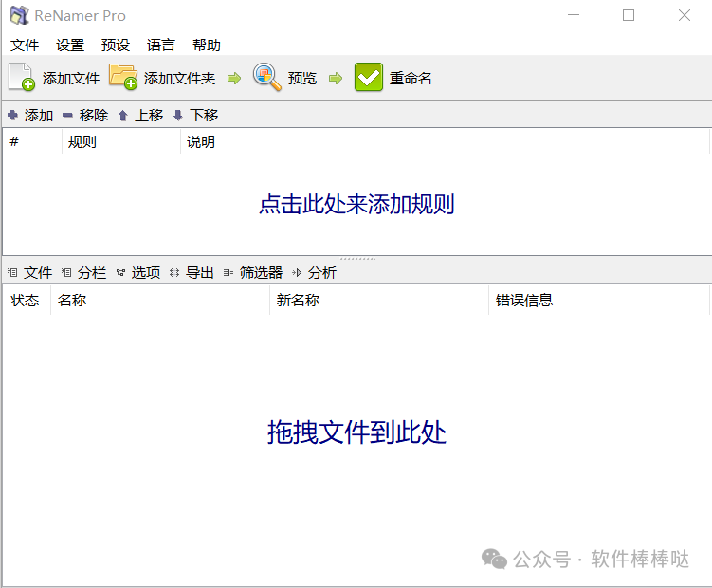The height and width of the screenshot is (588, 712).
Task: Open the 帮助 menu
Action: (206, 45)
